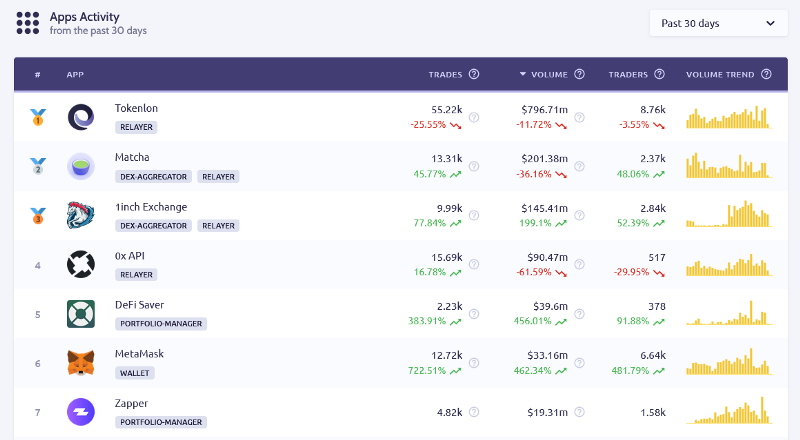Click the Matcha app logo
The image size is (800, 440).
81,166
